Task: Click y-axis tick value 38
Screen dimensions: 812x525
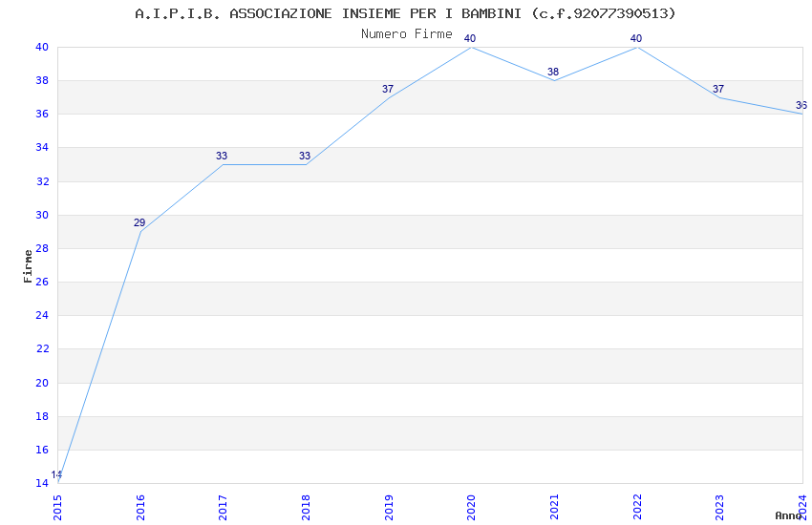Action: coord(42,81)
